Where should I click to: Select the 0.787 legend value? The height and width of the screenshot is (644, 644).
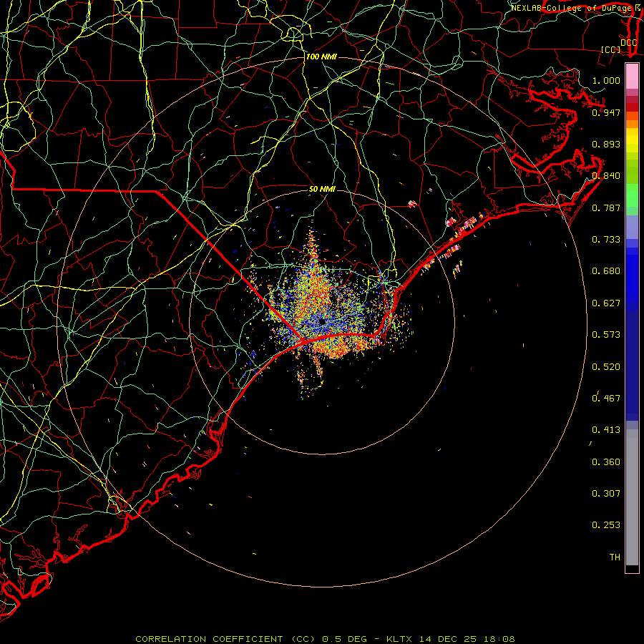click(606, 208)
